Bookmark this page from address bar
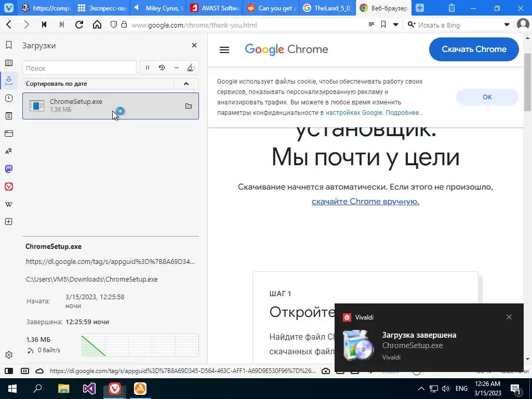532x399 pixels. (383, 24)
